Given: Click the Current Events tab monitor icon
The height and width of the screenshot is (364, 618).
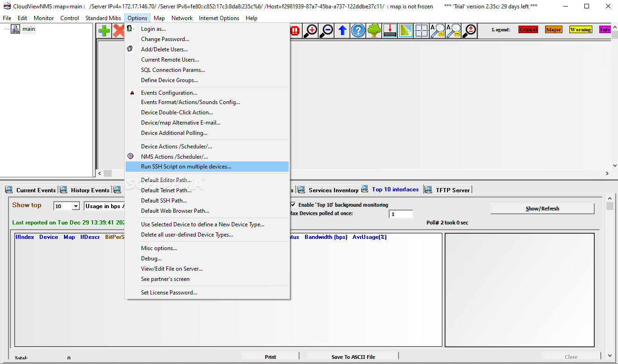Looking at the screenshot, I should tap(9, 189).
